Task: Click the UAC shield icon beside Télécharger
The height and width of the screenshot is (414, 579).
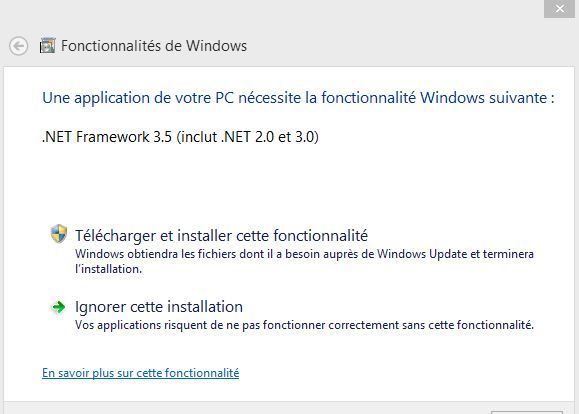Action: pos(59,234)
